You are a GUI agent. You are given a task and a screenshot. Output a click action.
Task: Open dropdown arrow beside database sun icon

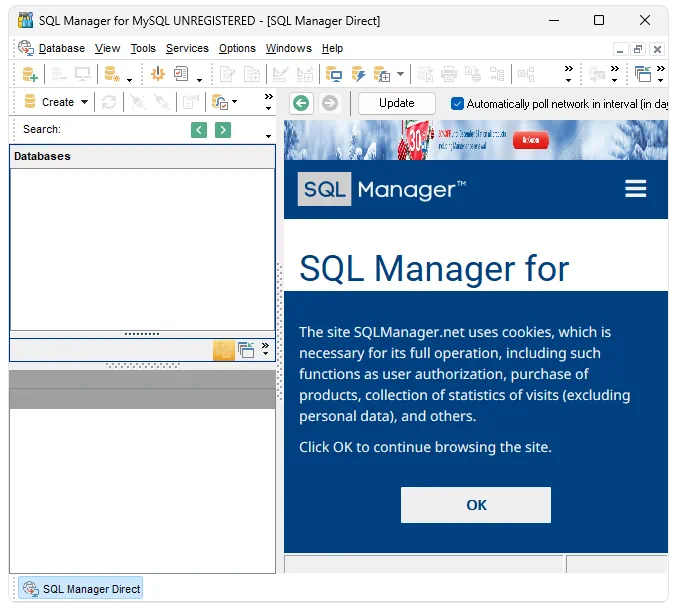tap(129, 80)
